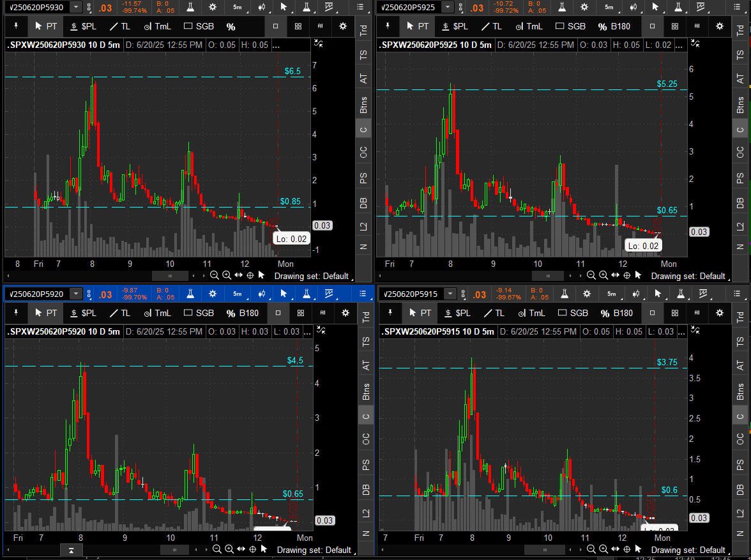Click zoom in magnifier under P5925 chart

603,275
